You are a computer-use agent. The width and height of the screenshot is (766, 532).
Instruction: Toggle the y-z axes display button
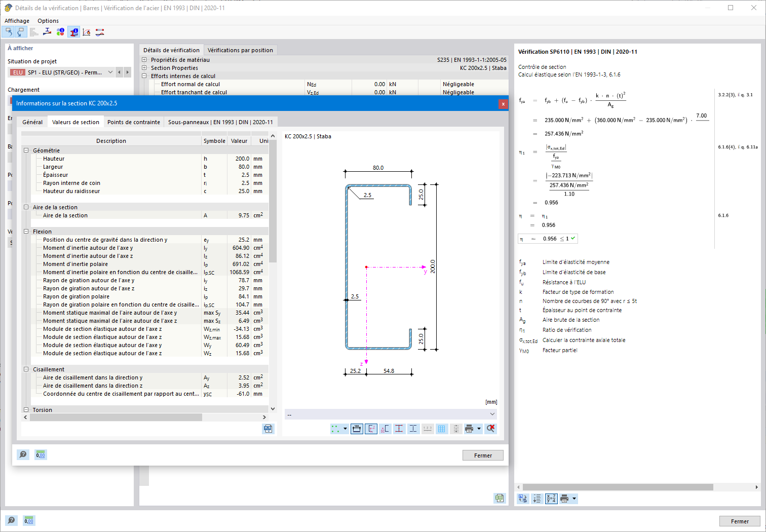pyautogui.click(x=371, y=429)
